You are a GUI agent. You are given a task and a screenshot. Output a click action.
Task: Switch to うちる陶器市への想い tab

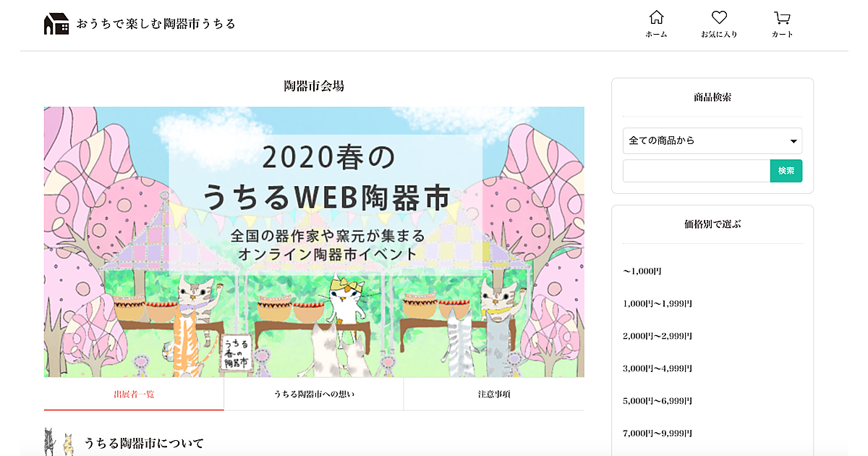[x=314, y=394]
